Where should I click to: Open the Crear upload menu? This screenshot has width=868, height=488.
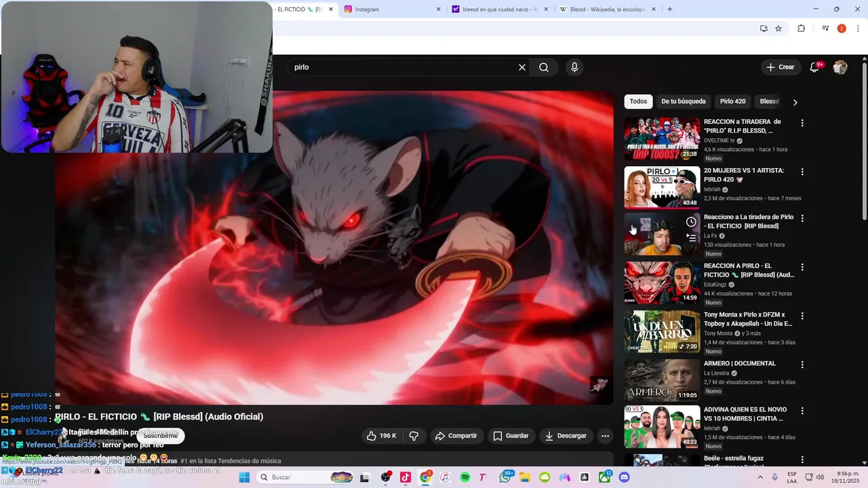(x=781, y=67)
